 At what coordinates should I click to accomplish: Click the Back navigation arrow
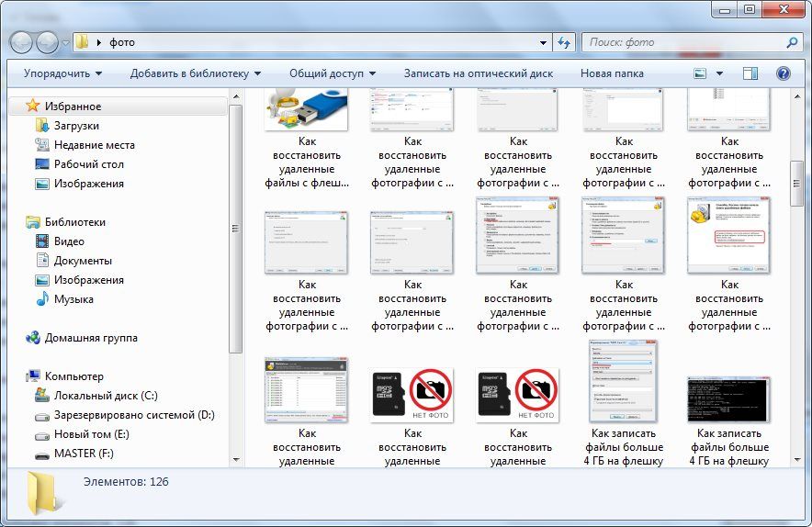(x=21, y=42)
